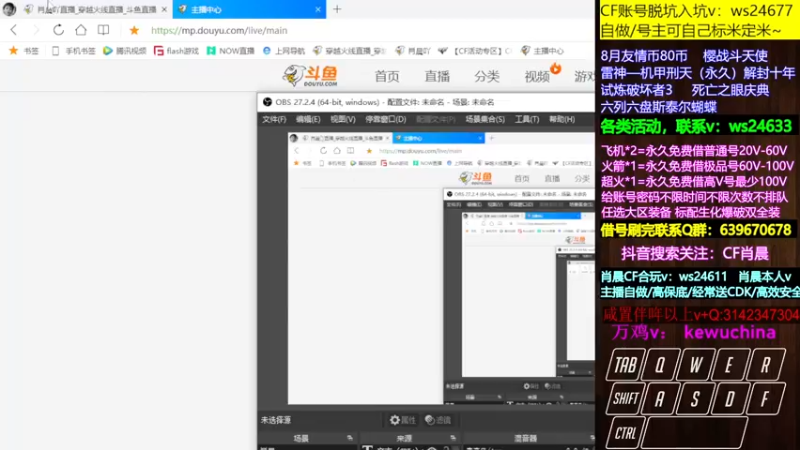The height and width of the screenshot is (450, 800).
Task: Open the flash游戏 bookmark
Action: [176, 51]
